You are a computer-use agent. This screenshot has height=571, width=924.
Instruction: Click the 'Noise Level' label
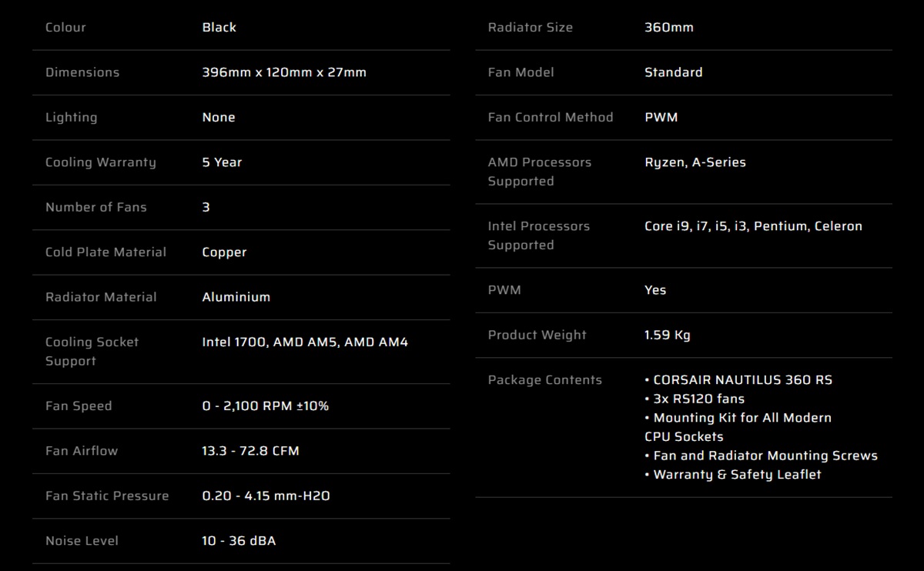tap(82, 541)
